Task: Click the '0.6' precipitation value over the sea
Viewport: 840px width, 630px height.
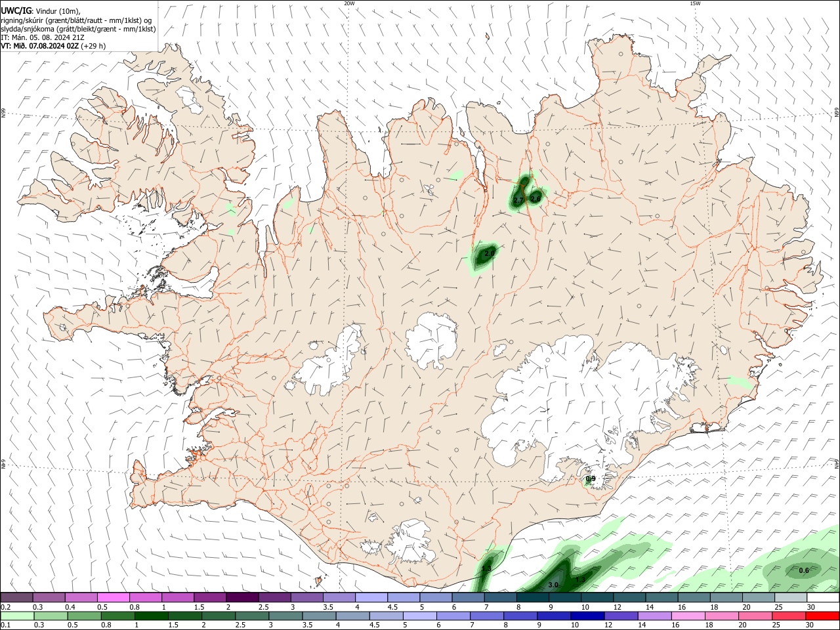Action: coord(804,570)
